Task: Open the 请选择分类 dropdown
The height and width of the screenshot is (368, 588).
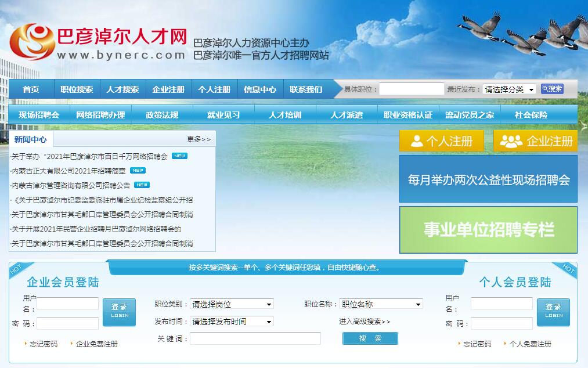Action: (510, 89)
